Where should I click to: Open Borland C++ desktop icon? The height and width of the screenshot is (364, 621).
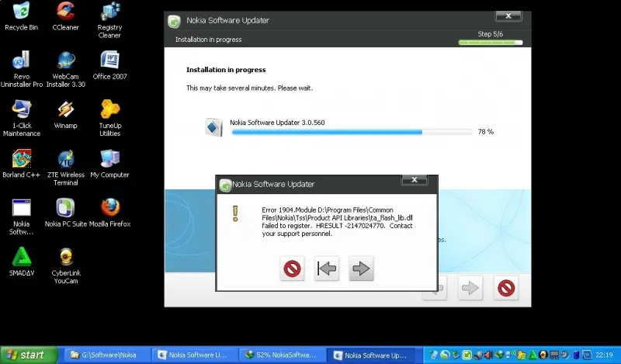[x=22, y=164]
